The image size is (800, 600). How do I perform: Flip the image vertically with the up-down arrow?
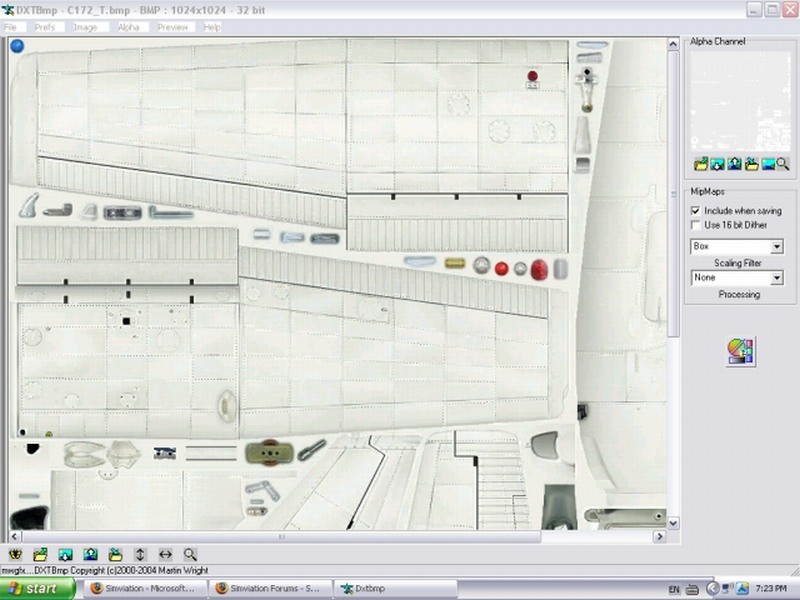(x=140, y=555)
